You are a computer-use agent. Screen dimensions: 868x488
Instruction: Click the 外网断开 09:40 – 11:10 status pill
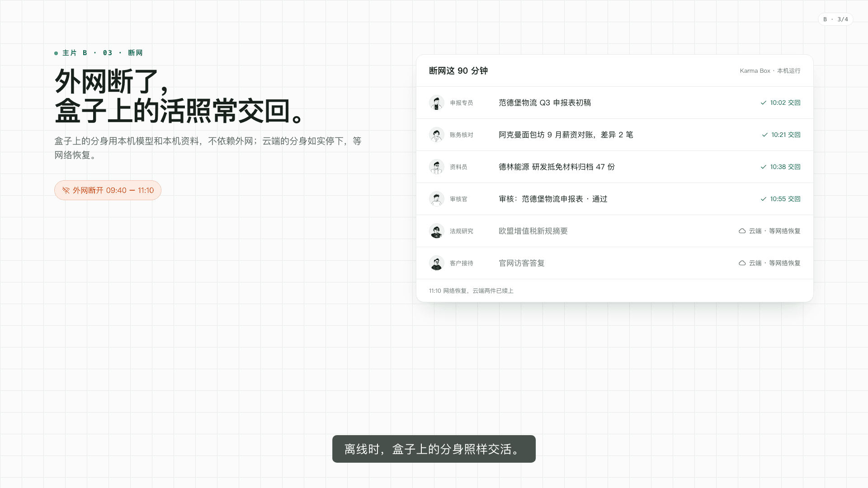[108, 190]
